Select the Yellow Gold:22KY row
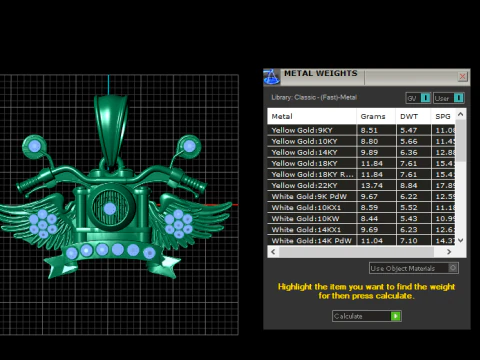The height and width of the screenshot is (360, 480). [x=361, y=185]
